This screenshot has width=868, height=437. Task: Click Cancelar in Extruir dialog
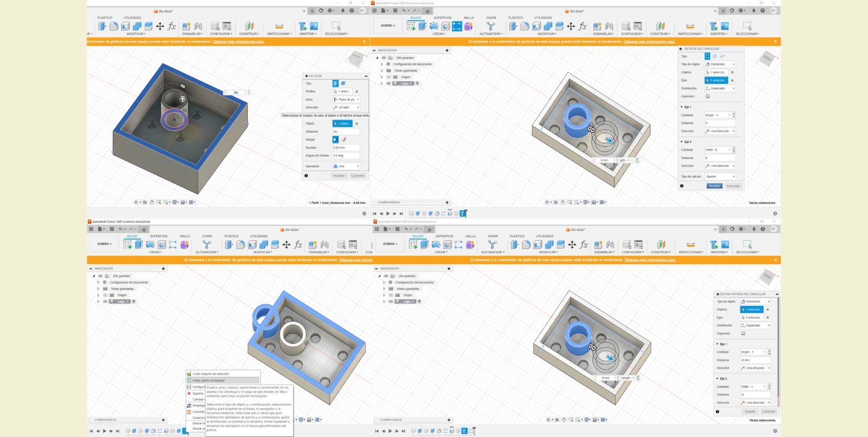(358, 175)
